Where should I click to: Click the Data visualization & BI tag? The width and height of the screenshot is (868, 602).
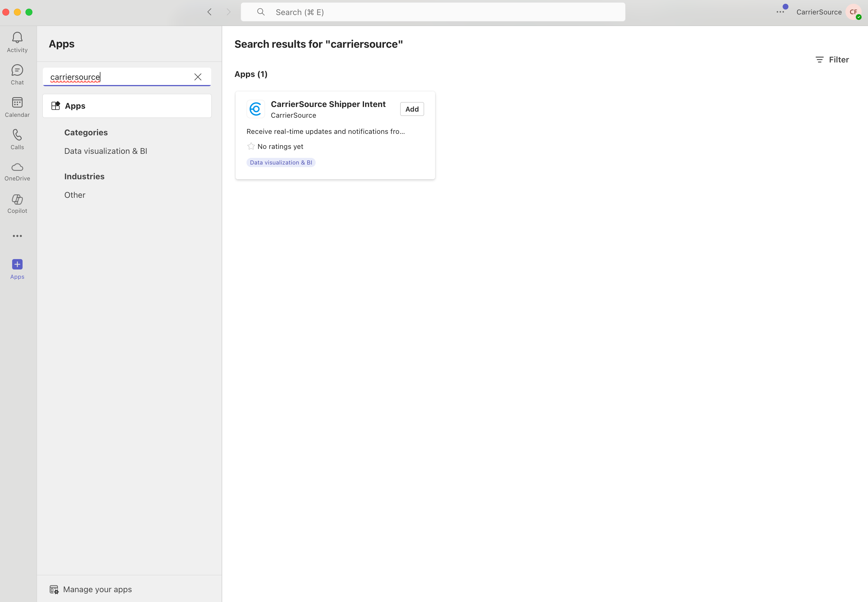pyautogui.click(x=281, y=162)
